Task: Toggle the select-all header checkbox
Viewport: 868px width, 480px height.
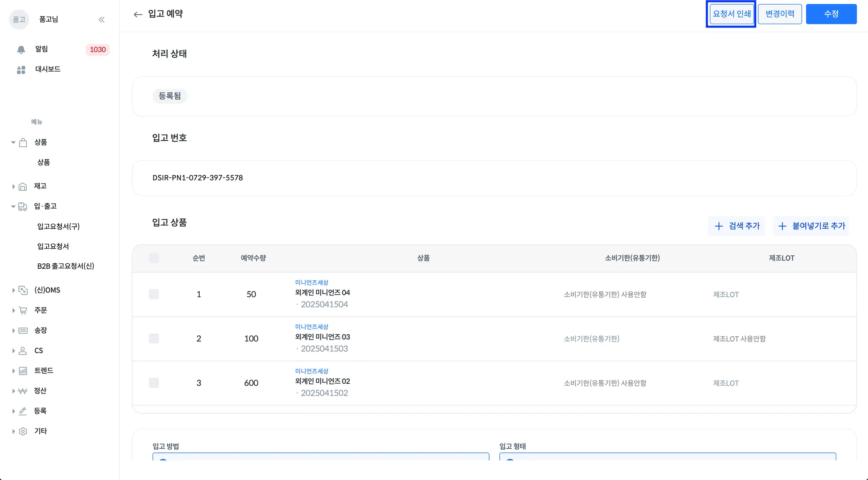Action: [154, 258]
